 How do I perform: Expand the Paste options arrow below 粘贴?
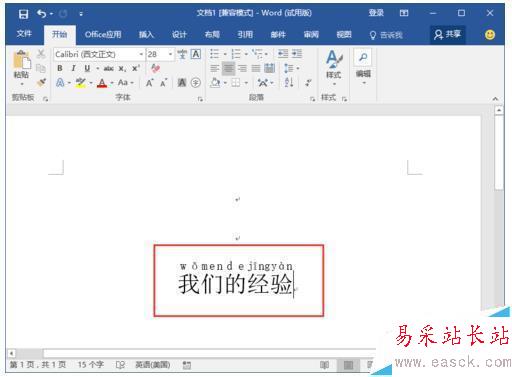coord(22,84)
